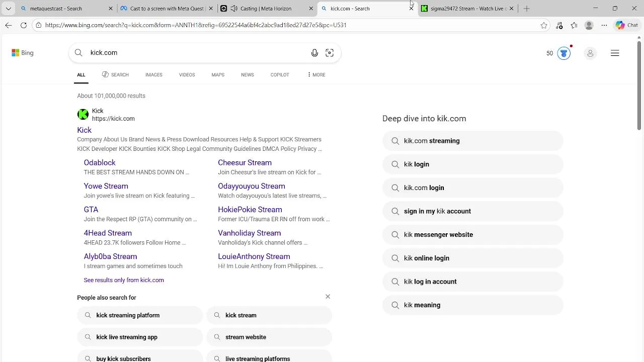Switch to the IMAGES search tab

point(153,75)
